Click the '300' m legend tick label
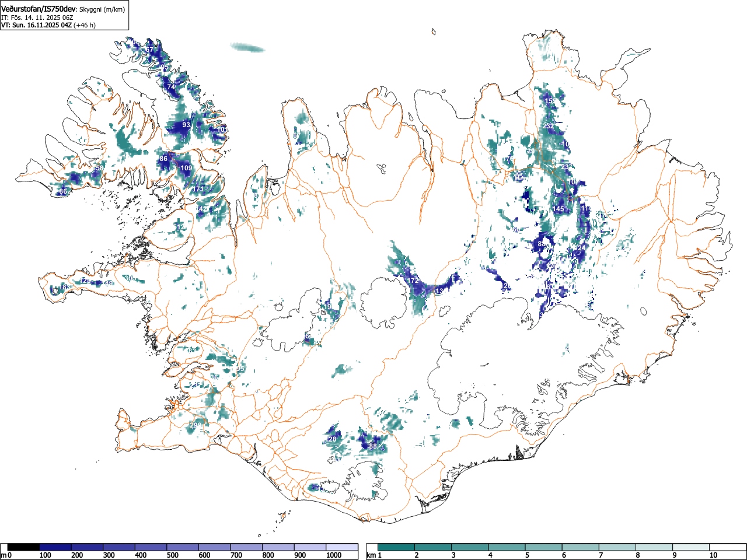 point(109,555)
